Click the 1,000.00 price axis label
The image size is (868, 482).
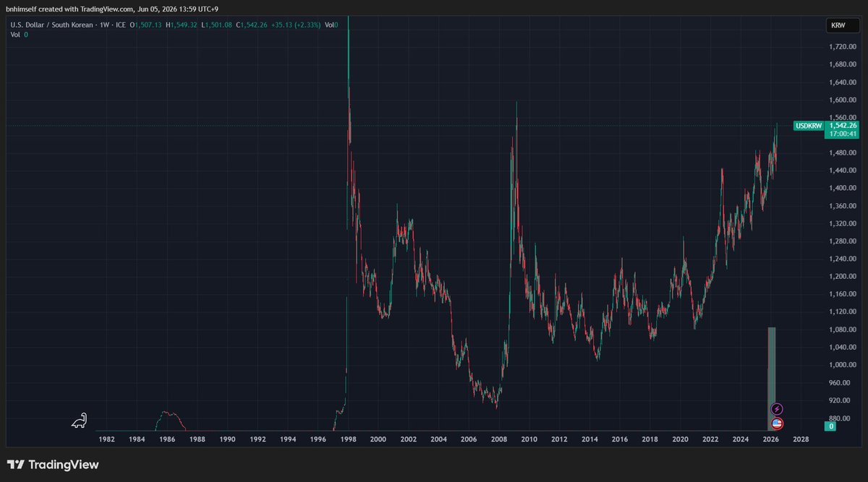842,365
